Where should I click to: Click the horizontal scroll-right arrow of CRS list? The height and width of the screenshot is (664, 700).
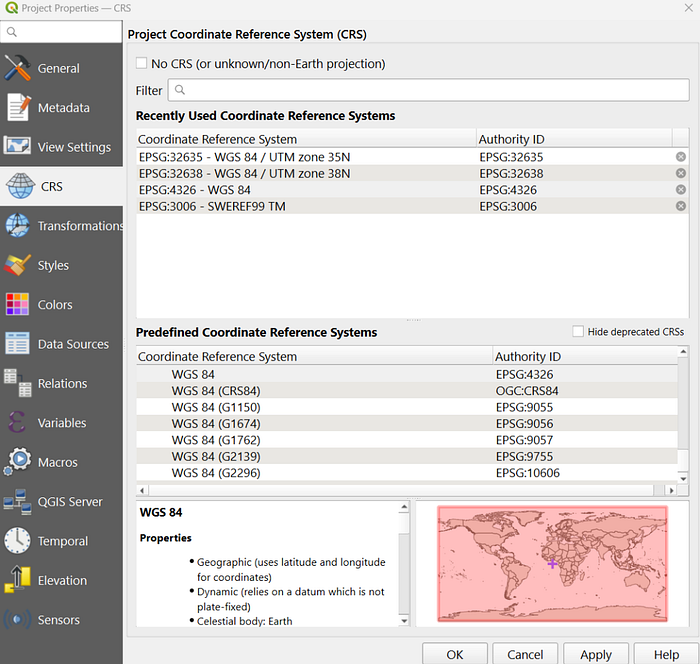point(671,490)
